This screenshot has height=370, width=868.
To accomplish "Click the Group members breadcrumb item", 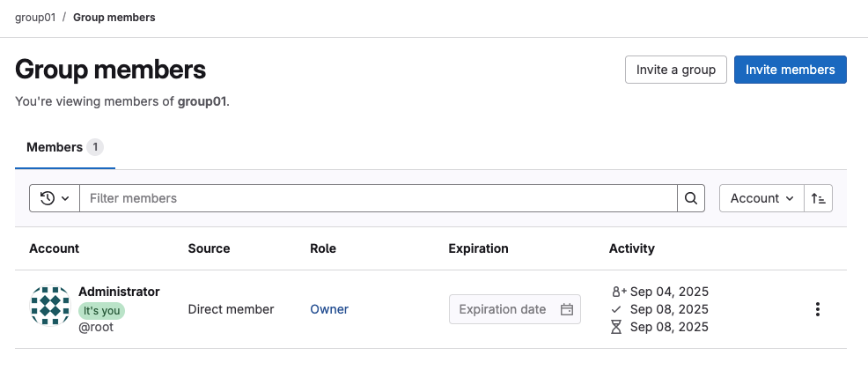I will [x=114, y=18].
